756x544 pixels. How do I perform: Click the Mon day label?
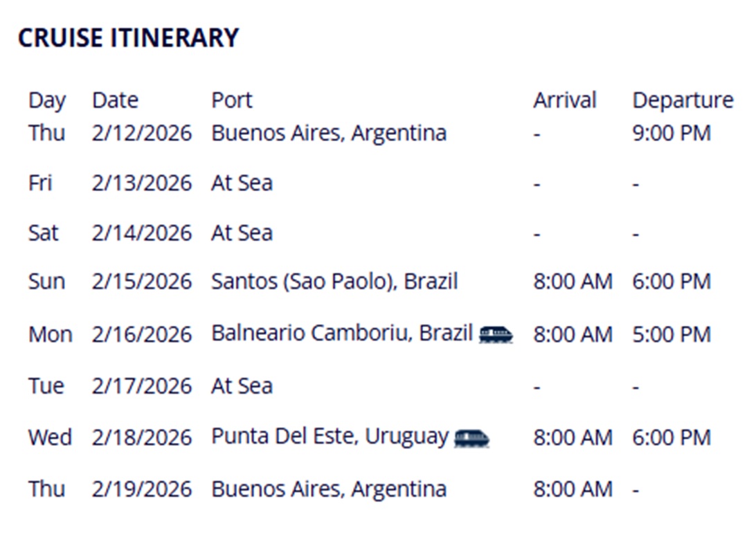click(50, 334)
